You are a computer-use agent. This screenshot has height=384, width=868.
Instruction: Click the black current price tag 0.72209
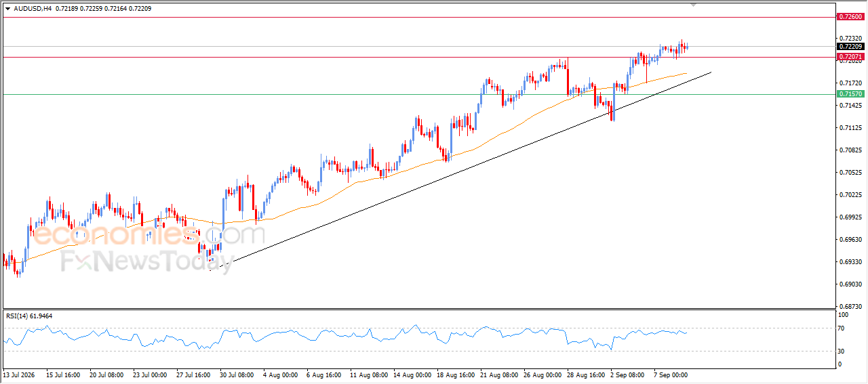[x=850, y=47]
